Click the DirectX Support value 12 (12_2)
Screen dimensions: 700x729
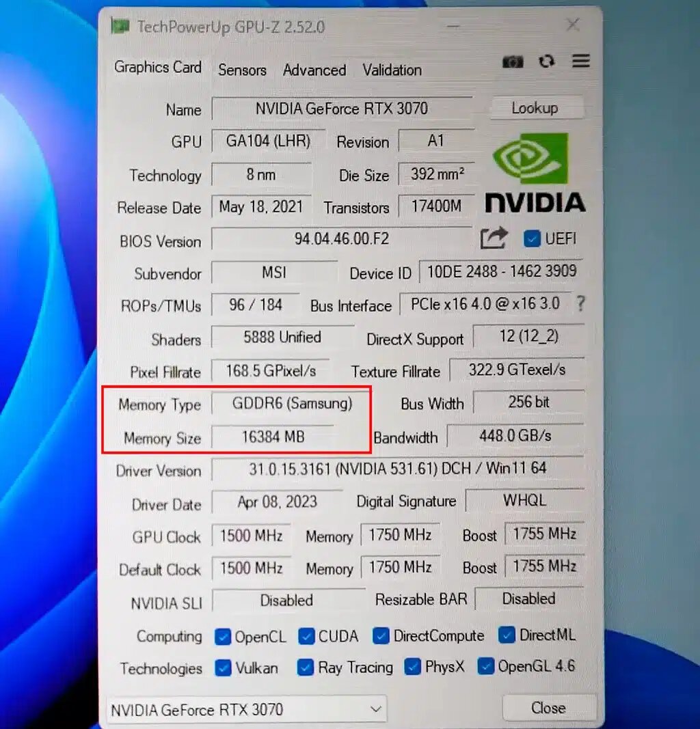coord(529,336)
